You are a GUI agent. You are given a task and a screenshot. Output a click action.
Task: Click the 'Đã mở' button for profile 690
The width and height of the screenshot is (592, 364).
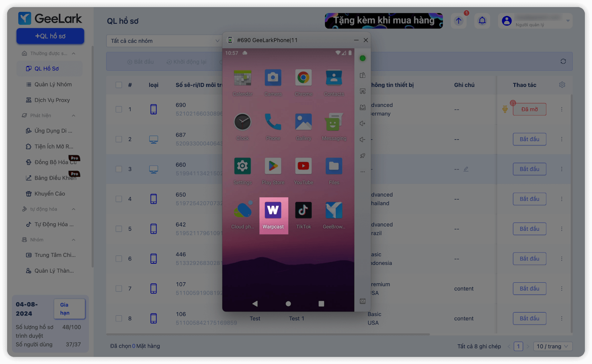[529, 109]
